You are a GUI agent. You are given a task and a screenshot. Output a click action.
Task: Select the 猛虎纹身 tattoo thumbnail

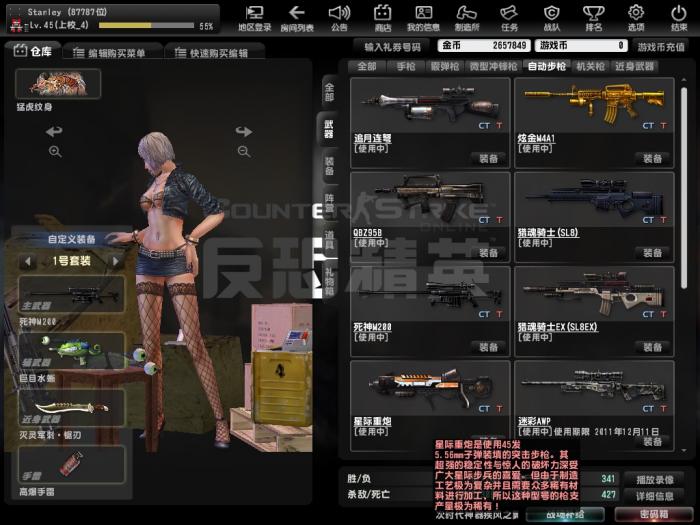click(58, 83)
